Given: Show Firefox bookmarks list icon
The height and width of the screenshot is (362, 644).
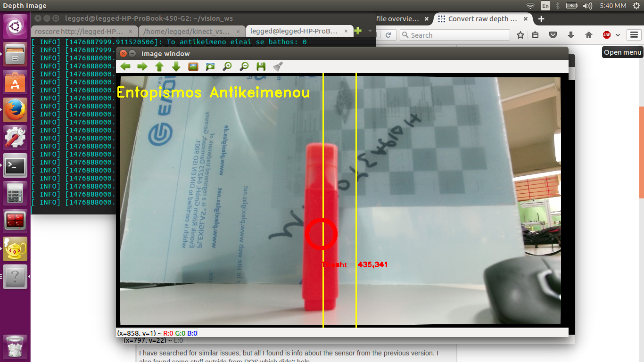Looking at the screenshot, I should pos(535,35).
